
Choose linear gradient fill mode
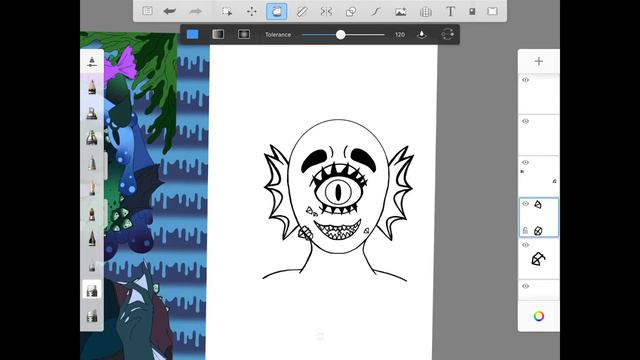click(x=218, y=34)
